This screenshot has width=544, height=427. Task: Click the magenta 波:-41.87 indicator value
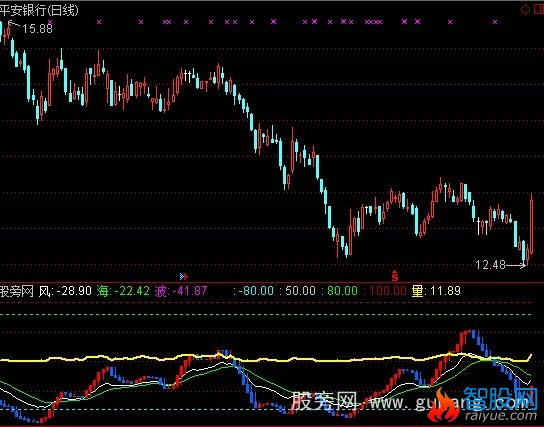(x=181, y=291)
